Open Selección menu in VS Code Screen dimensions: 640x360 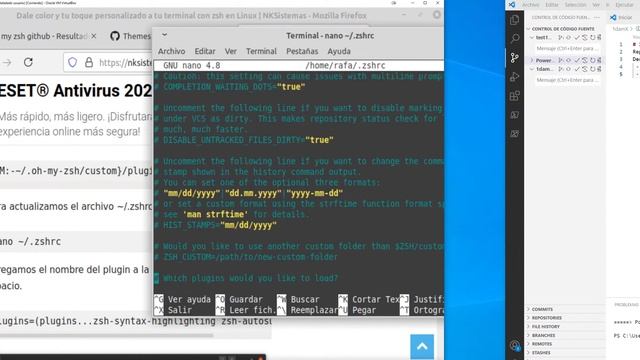(x=576, y=5)
